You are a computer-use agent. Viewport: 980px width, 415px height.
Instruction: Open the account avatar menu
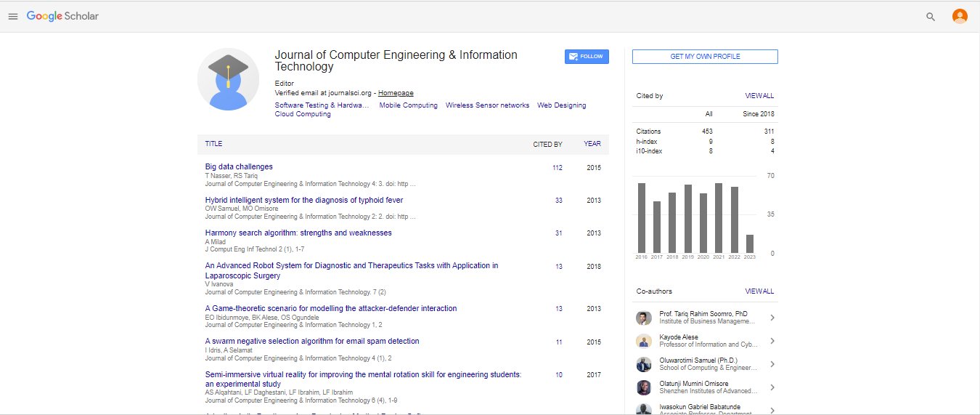(x=960, y=16)
